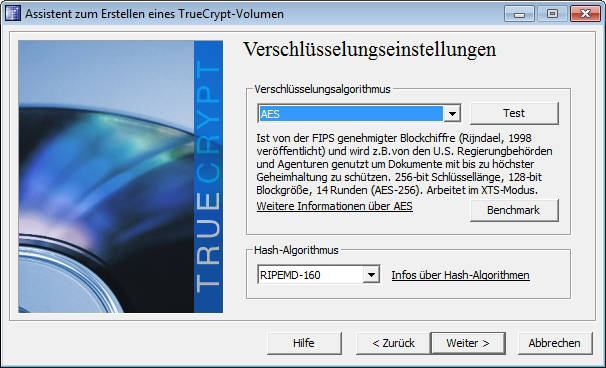Viewport: 606px width, 368px height.
Task: Select the highlighted AES algorithm field
Action: click(x=351, y=114)
